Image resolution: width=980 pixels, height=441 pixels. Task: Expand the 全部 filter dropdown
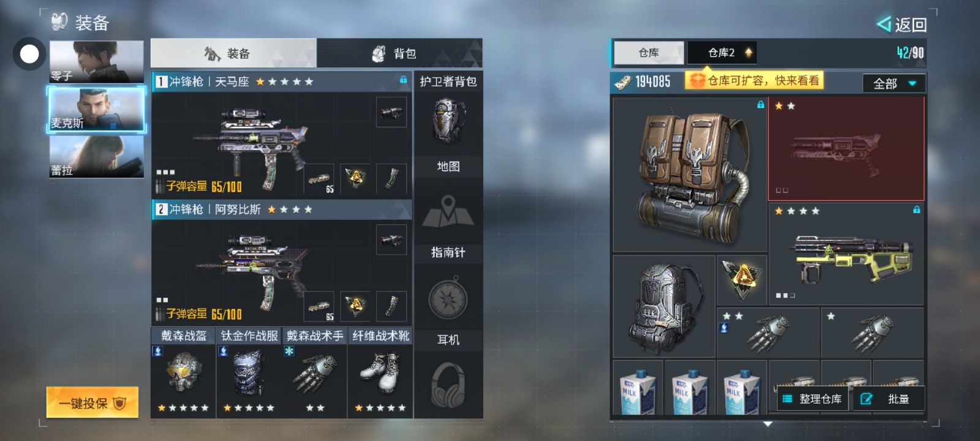pos(894,83)
